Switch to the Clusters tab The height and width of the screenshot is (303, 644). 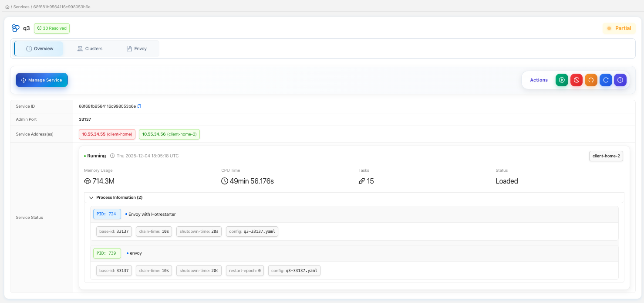[x=90, y=49]
